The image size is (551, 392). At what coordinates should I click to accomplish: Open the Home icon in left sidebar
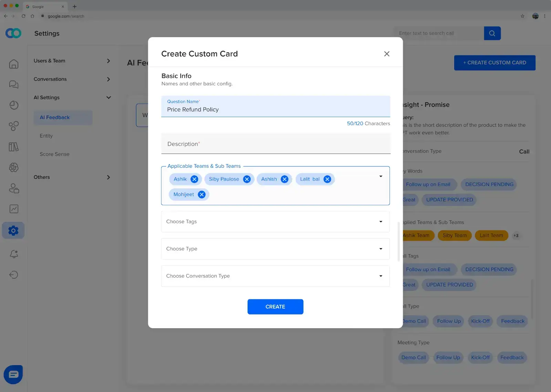click(x=14, y=64)
